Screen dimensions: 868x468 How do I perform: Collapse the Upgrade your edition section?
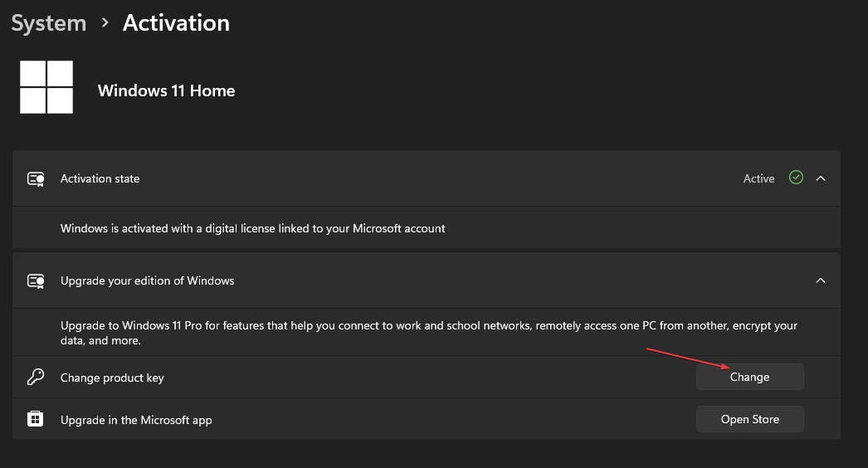821,280
